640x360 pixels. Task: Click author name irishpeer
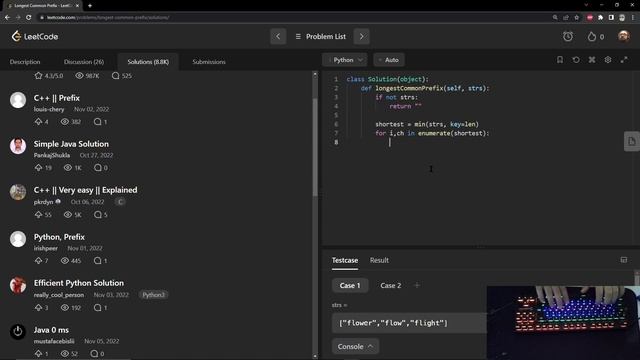(46, 248)
